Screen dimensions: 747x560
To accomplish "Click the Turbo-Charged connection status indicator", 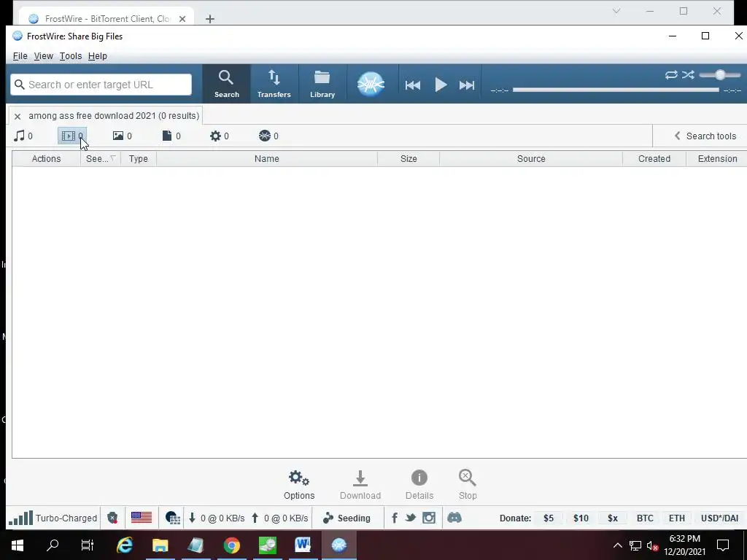I will point(53,518).
